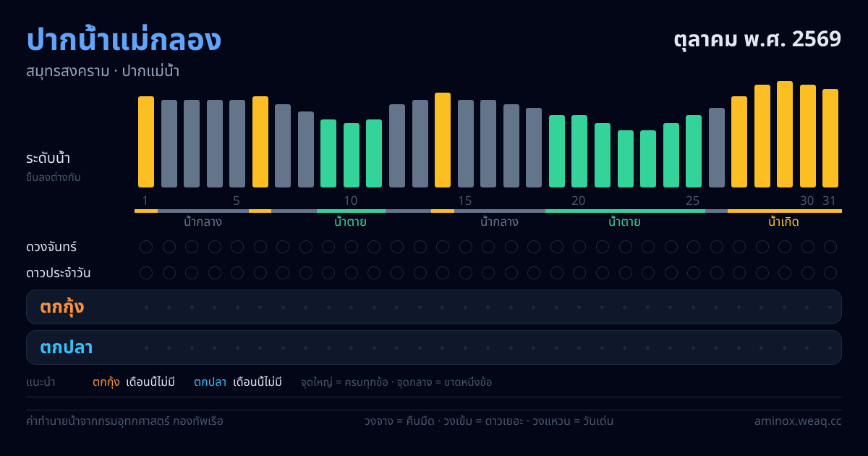Select the ระดับน้ำ chart label
The image size is (868, 456).
coord(48,159)
